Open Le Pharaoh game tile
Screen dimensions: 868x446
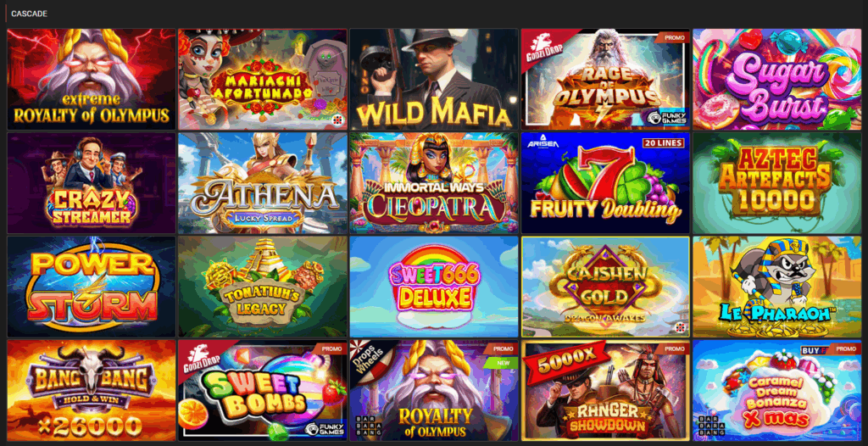point(777,287)
